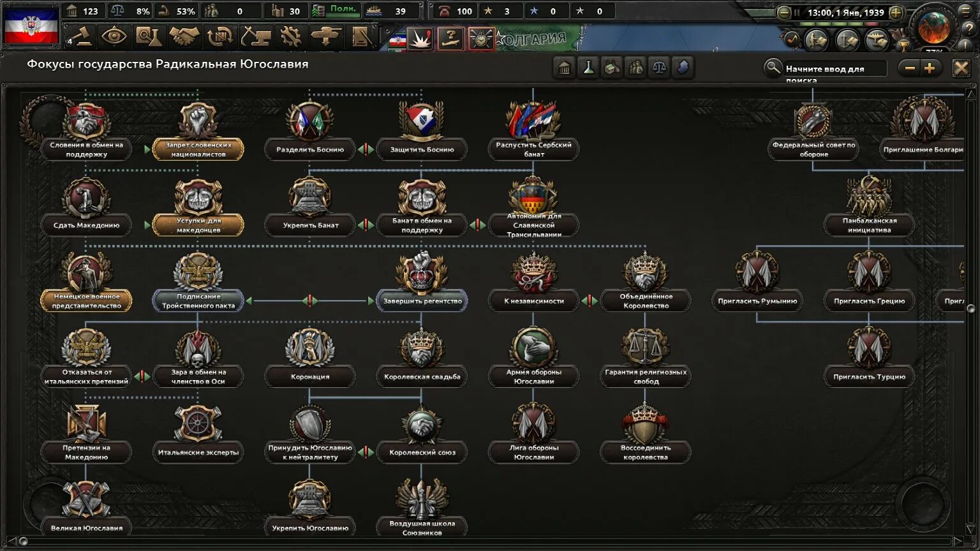Image resolution: width=980 pixels, height=551 pixels.
Task: Toggle the territory focus filter (blue map icon)
Action: [x=683, y=68]
